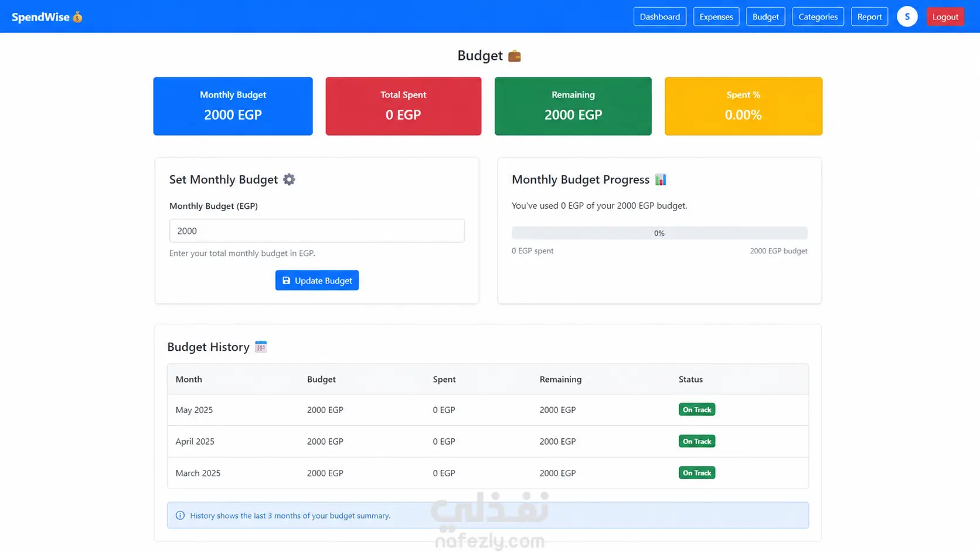Screen dimensions: 980x552
Task: Click the 2000 EGP remaining cell for March 2025
Action: click(x=557, y=473)
